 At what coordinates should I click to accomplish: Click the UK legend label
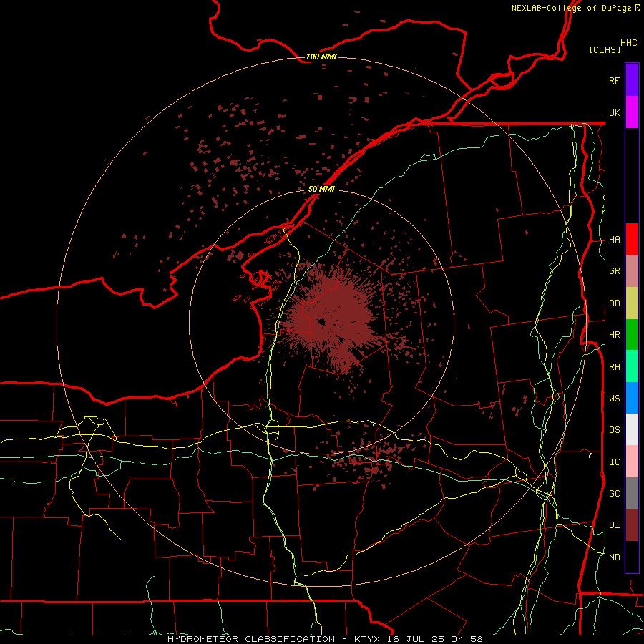click(x=615, y=112)
